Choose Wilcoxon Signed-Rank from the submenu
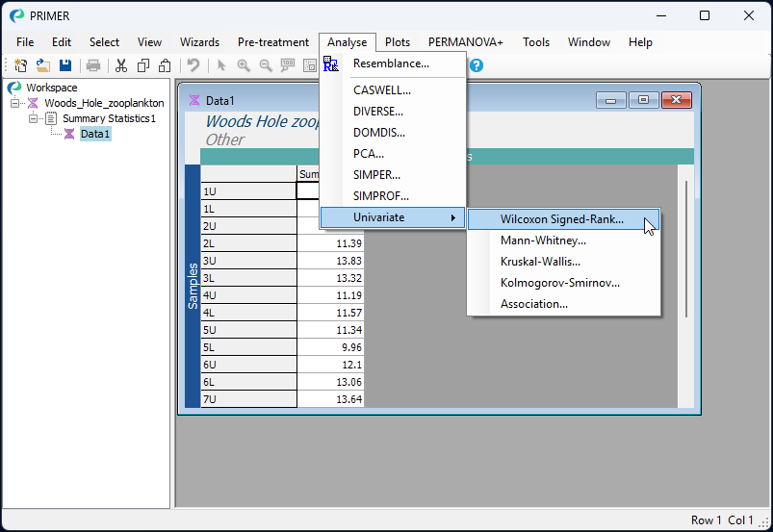The height and width of the screenshot is (532, 773). click(x=561, y=219)
